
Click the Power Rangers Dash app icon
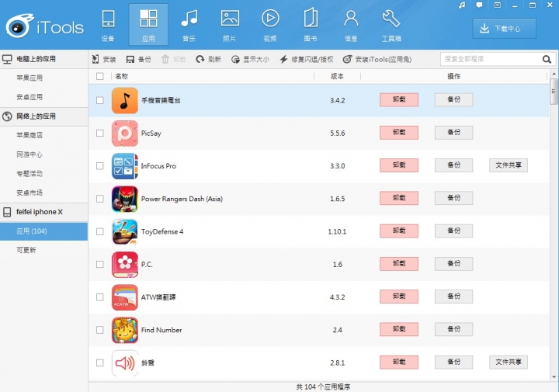point(125,199)
